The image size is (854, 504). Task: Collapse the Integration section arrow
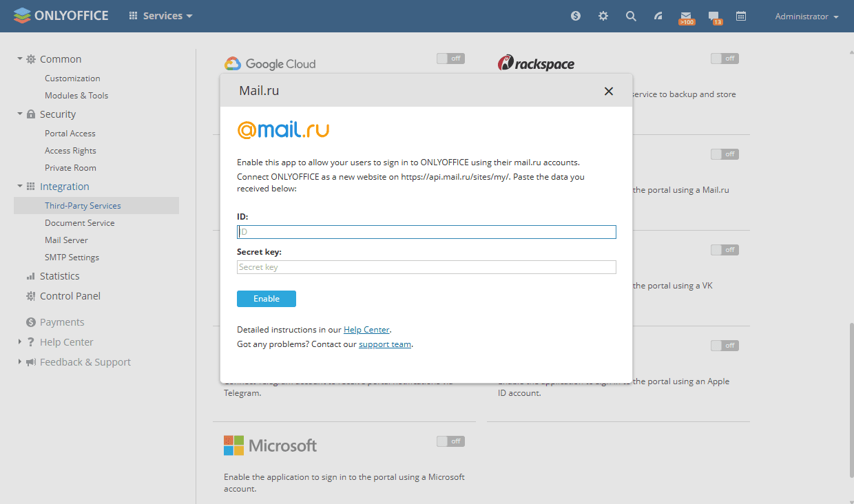tap(20, 187)
